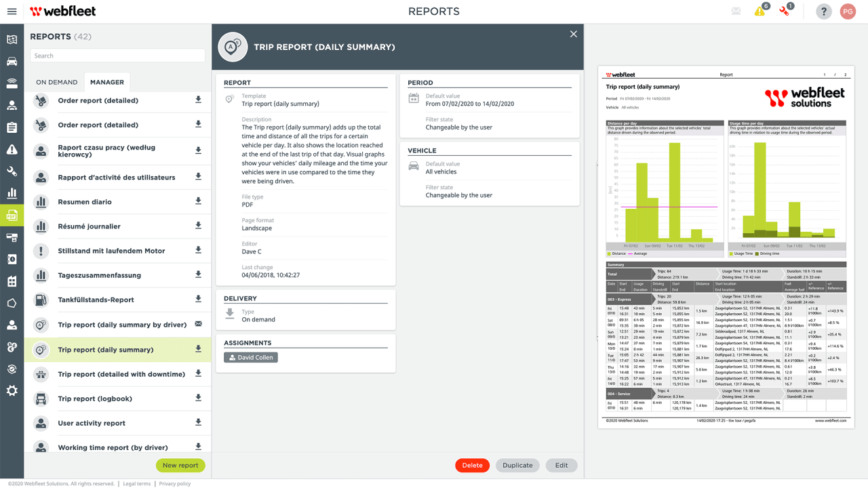Download the Résumé journalier report

pyautogui.click(x=199, y=226)
